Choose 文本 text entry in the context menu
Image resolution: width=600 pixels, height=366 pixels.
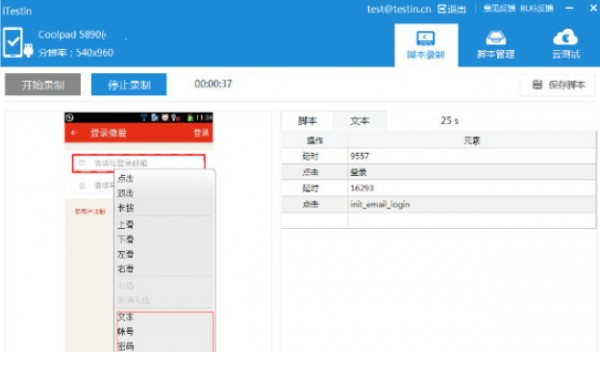pos(126,317)
